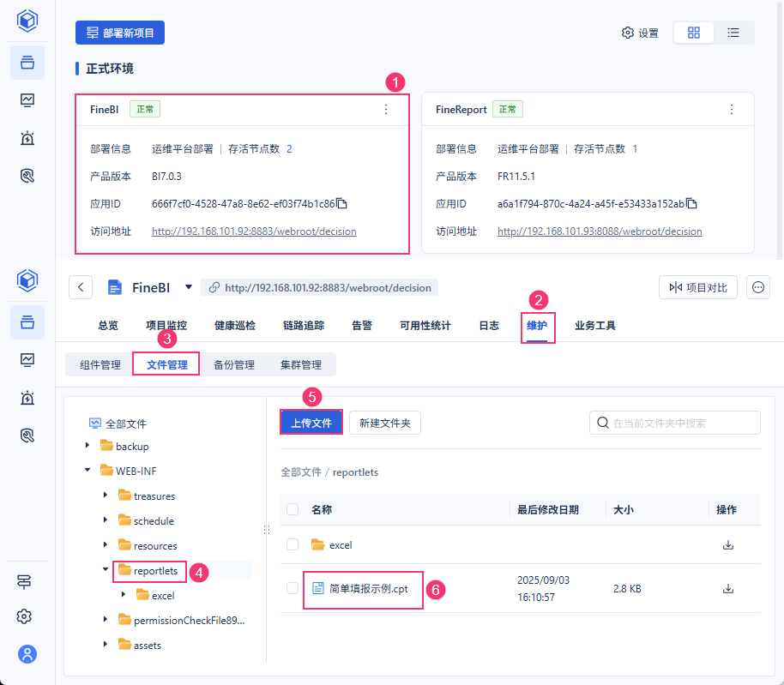784x685 pixels.
Task: Expand the assets folder
Action: (106, 644)
